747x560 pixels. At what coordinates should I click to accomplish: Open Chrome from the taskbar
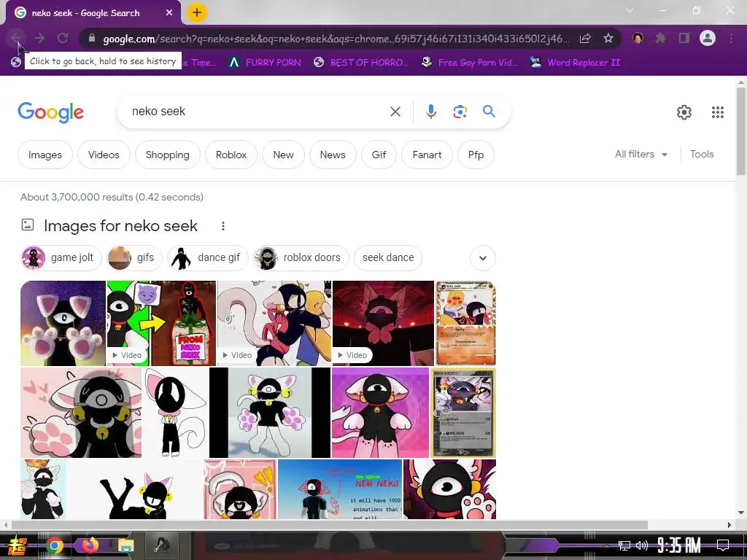pyautogui.click(x=55, y=545)
